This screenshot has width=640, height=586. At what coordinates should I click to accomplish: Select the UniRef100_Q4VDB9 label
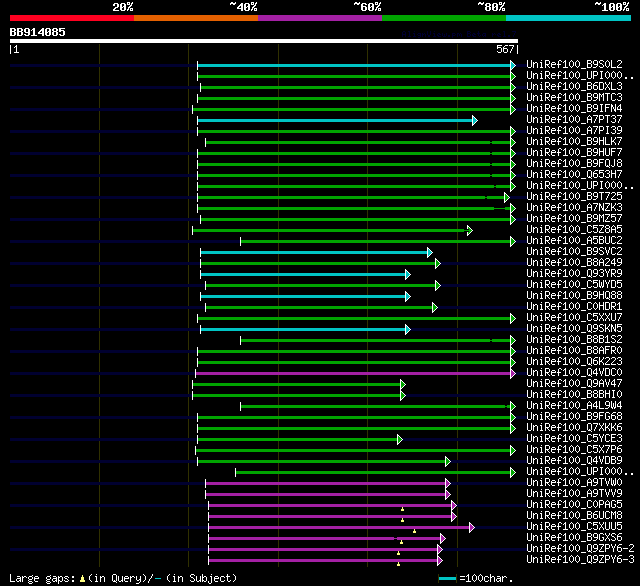574,461
